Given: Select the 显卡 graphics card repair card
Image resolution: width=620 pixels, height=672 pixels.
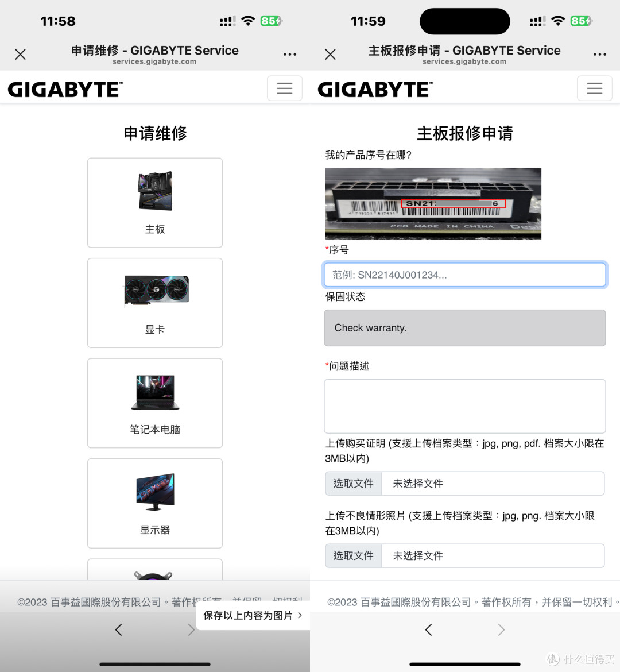Looking at the screenshot, I should click(154, 303).
